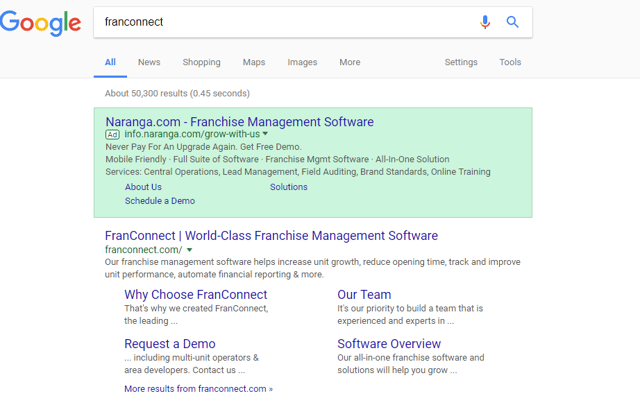Viewport: 640px width, 405px height.
Task: Click the Ad badge icon under Naranga title
Action: (x=112, y=134)
